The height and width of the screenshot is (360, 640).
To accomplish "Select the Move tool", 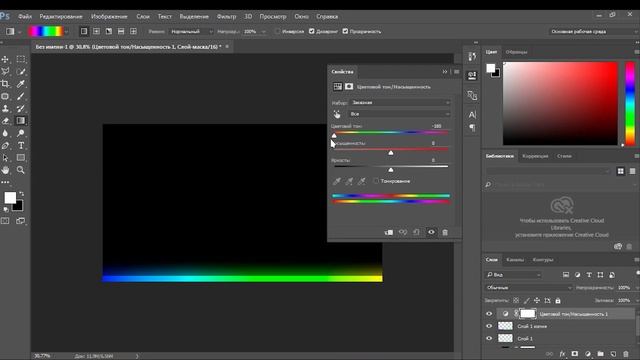I will point(5,59).
